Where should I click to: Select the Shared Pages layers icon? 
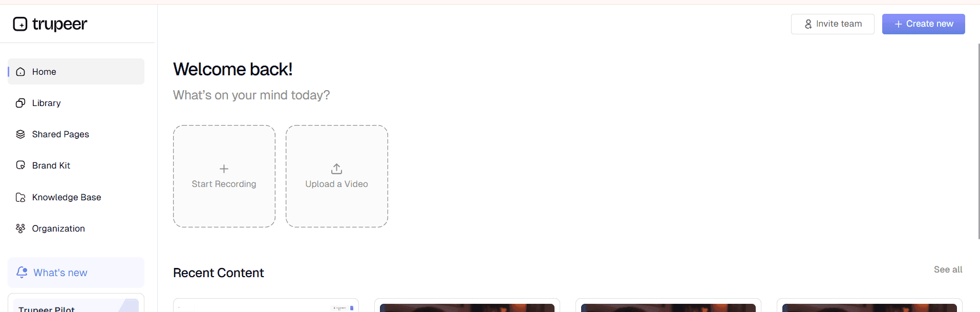coord(20,134)
